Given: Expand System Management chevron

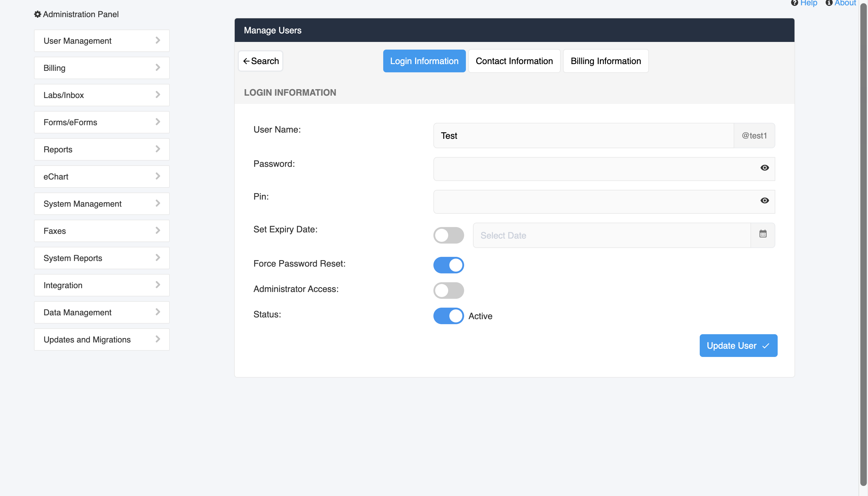Looking at the screenshot, I should 158,204.
